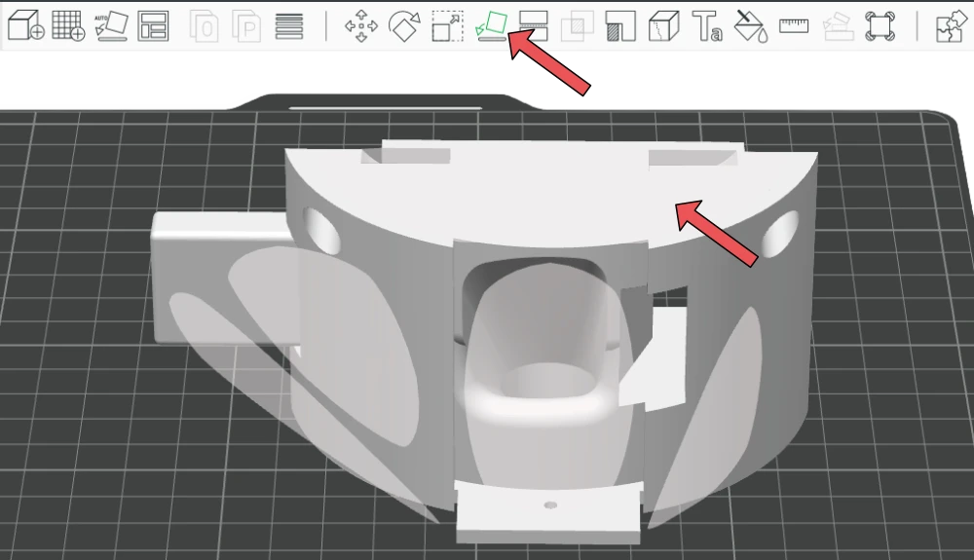Run Auto Orient on the model

pyautogui.click(x=110, y=26)
